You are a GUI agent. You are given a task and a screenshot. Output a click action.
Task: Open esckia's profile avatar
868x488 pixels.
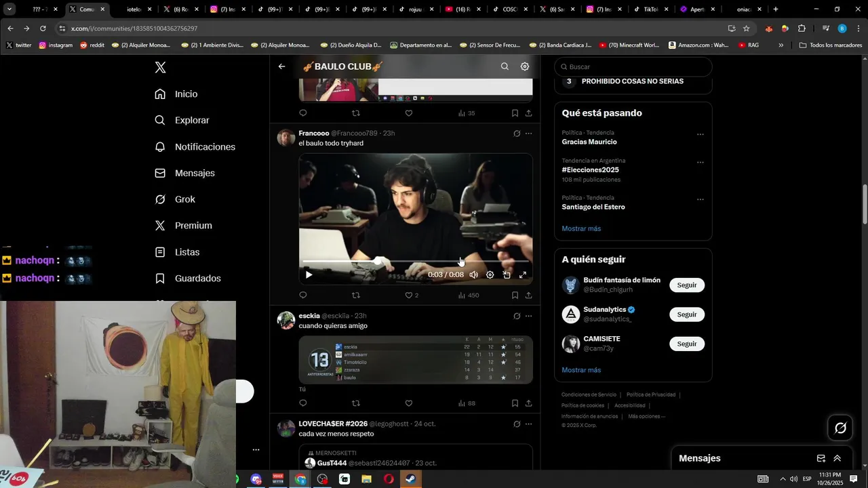[x=286, y=321]
